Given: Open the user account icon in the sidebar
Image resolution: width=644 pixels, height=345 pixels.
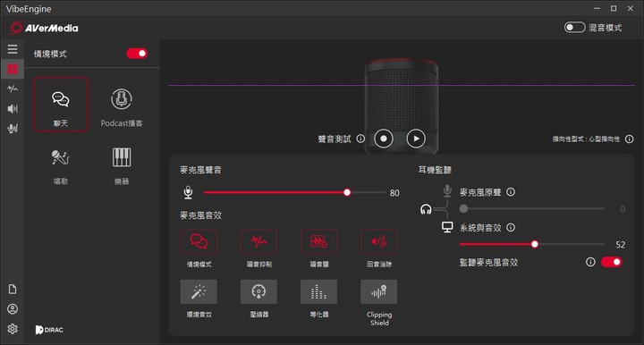Looking at the screenshot, I should pos(13,309).
